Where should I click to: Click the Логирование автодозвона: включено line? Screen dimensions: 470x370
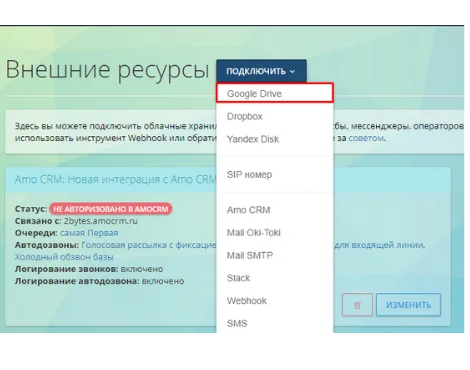(99, 281)
